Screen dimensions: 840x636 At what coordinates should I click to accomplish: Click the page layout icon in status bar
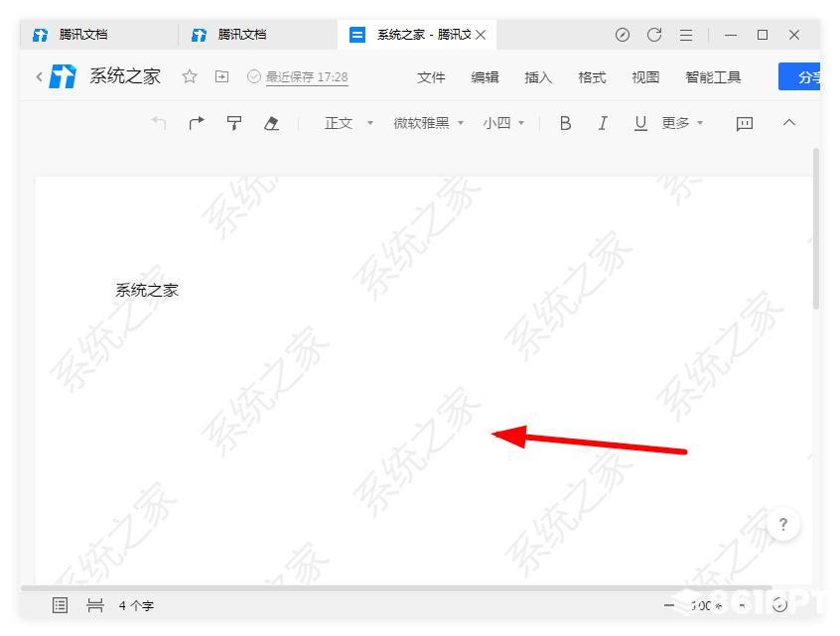95,605
